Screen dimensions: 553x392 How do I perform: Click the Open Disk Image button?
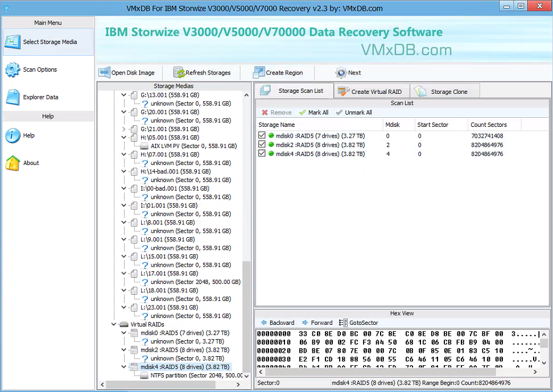[x=127, y=73]
